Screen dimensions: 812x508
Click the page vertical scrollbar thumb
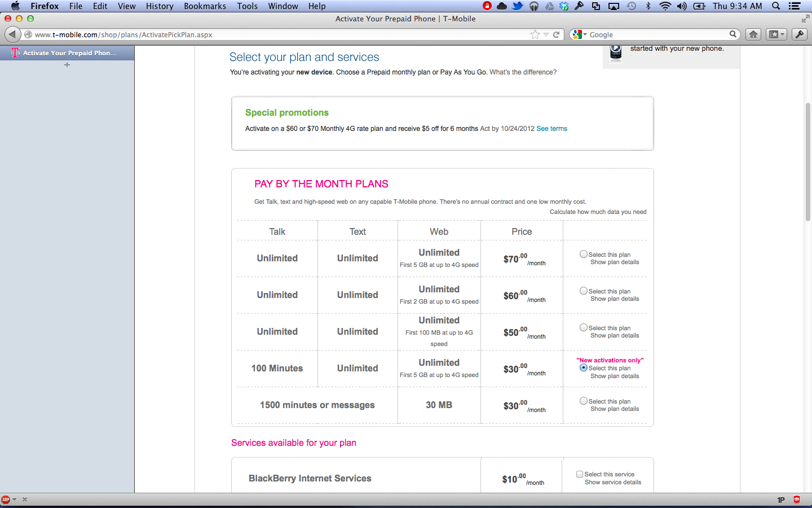tap(808, 162)
